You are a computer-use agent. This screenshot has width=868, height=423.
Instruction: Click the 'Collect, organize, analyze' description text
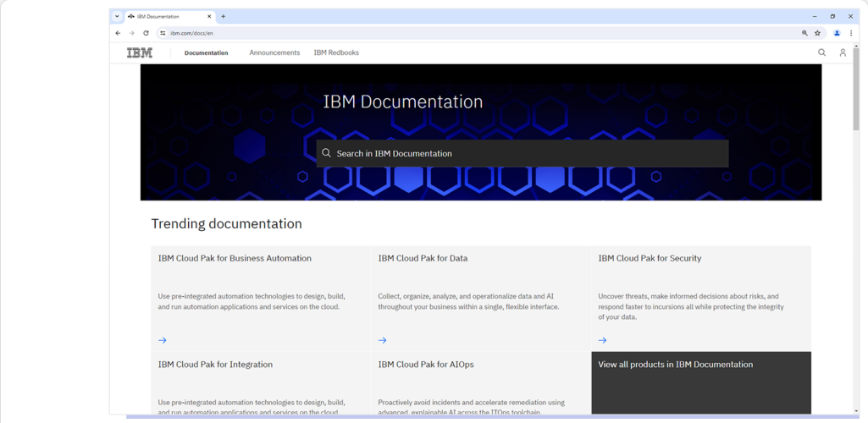click(x=469, y=301)
